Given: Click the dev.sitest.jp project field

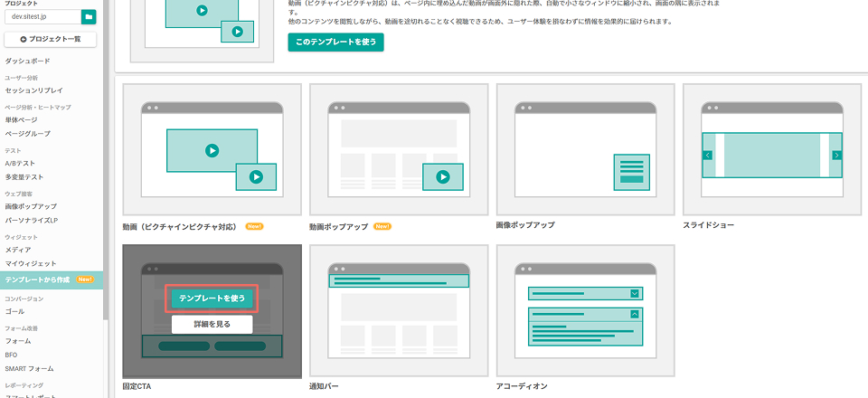Looking at the screenshot, I should (42, 16).
